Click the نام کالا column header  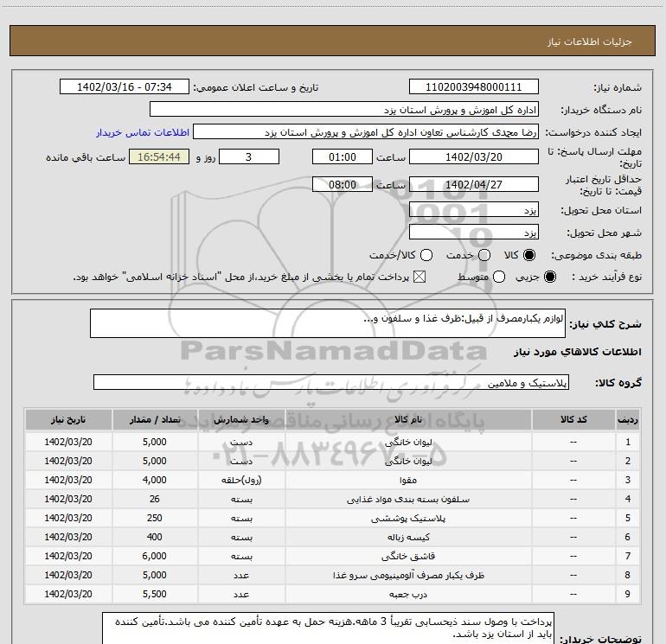pos(408,419)
